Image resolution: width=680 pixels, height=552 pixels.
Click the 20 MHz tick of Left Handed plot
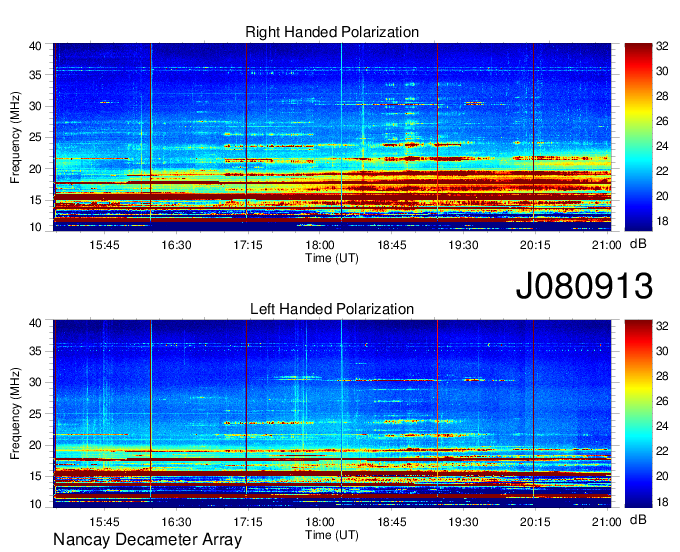click(35, 445)
